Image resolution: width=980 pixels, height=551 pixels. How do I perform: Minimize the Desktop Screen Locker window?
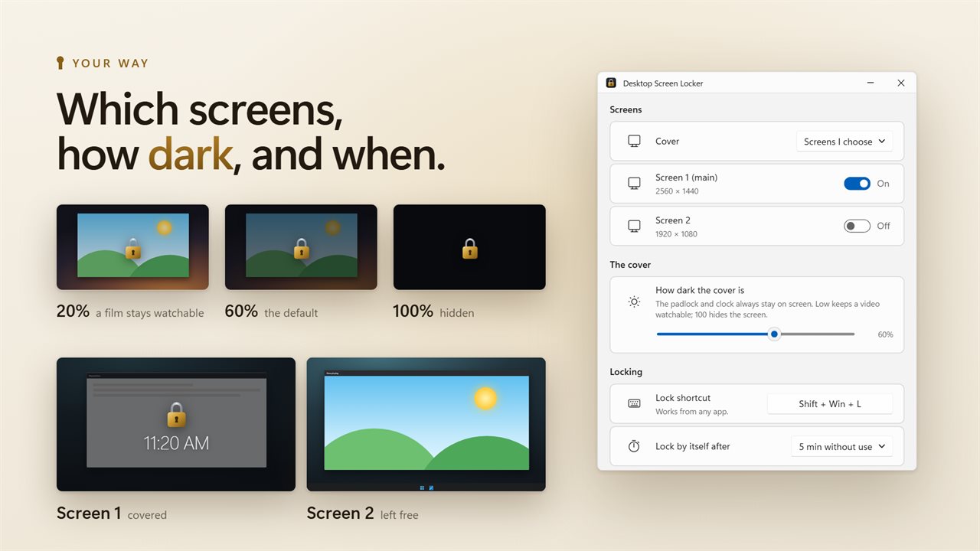click(x=871, y=83)
